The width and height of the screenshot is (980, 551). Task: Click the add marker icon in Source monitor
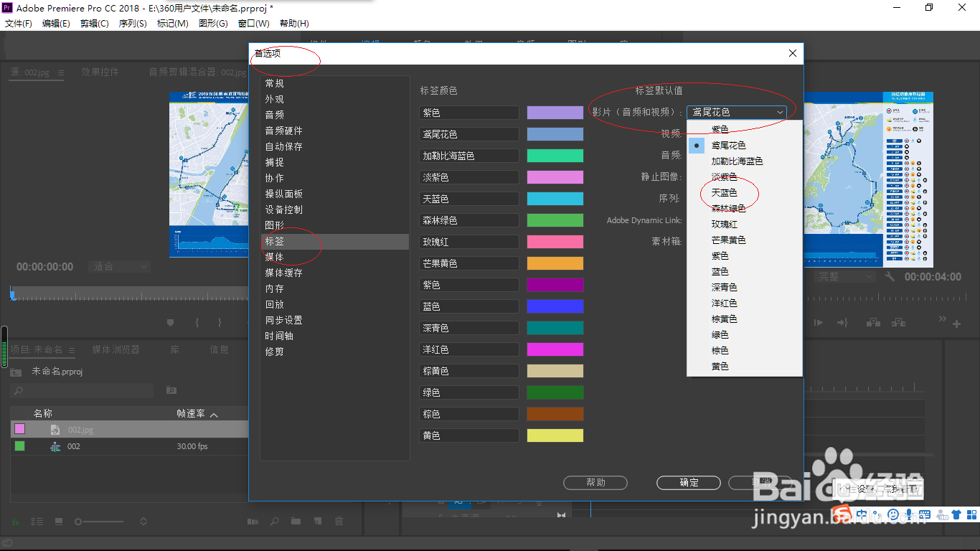(x=170, y=323)
